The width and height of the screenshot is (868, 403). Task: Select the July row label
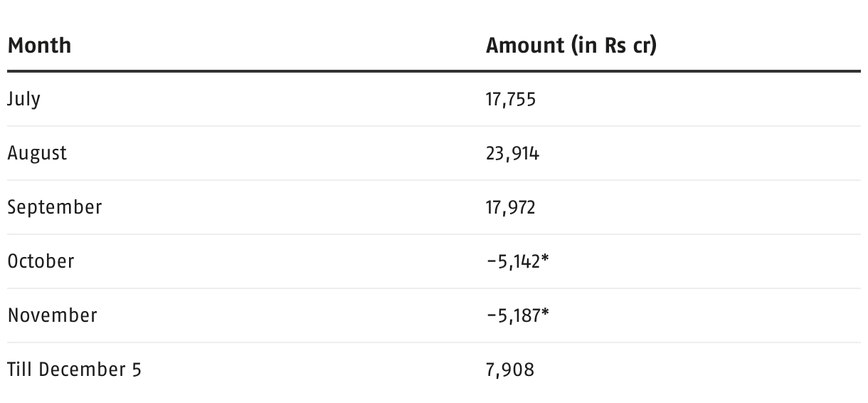(x=24, y=99)
